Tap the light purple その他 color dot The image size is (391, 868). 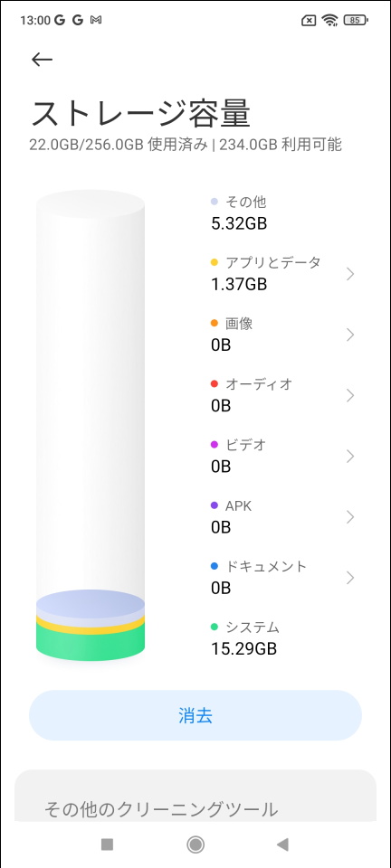pos(215,202)
